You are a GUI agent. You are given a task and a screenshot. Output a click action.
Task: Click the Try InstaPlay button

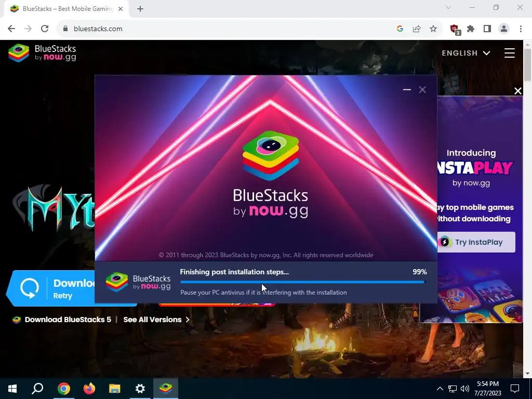(x=476, y=242)
